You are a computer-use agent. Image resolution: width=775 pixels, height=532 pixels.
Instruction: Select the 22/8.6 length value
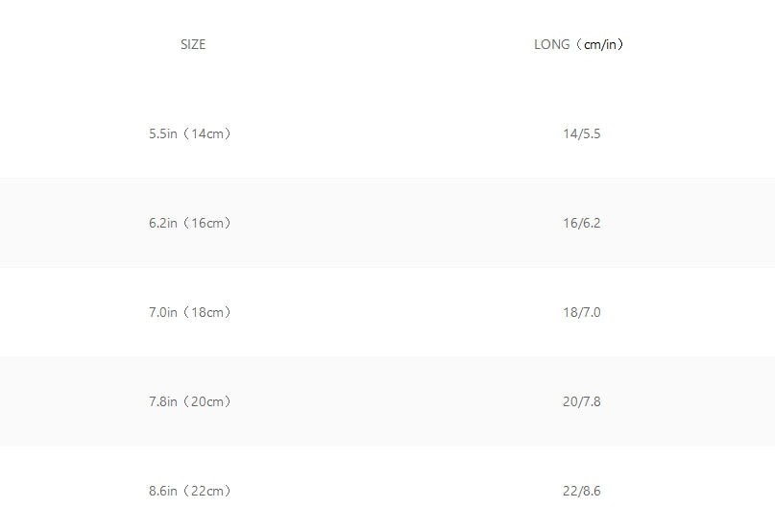pos(582,491)
